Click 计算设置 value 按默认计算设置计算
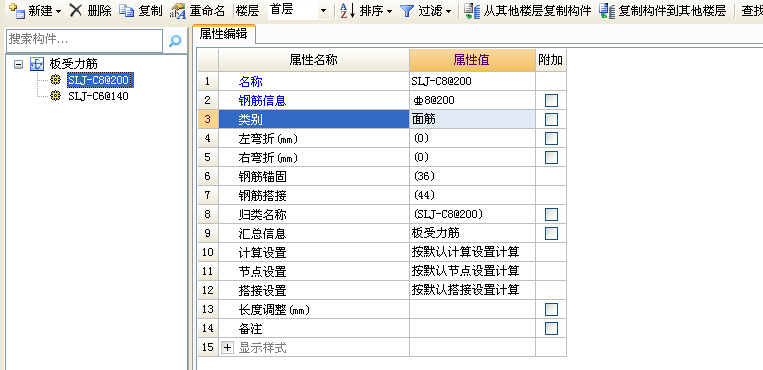This screenshot has height=370, width=763. [x=472, y=252]
